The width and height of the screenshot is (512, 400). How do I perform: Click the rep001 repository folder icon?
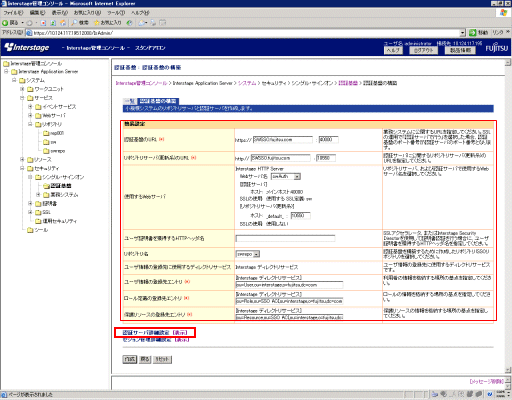point(46,133)
